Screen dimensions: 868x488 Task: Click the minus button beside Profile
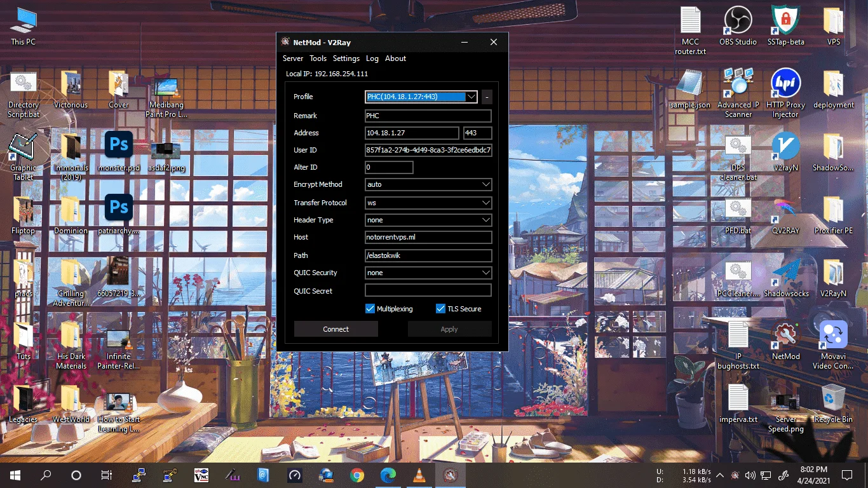[487, 97]
